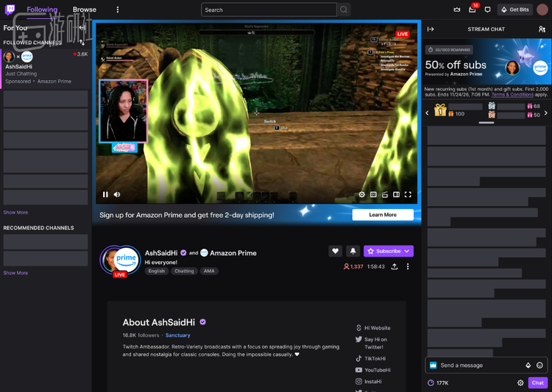Open TikTokHi link
Viewport: 552px width, 392px height.
click(371, 359)
